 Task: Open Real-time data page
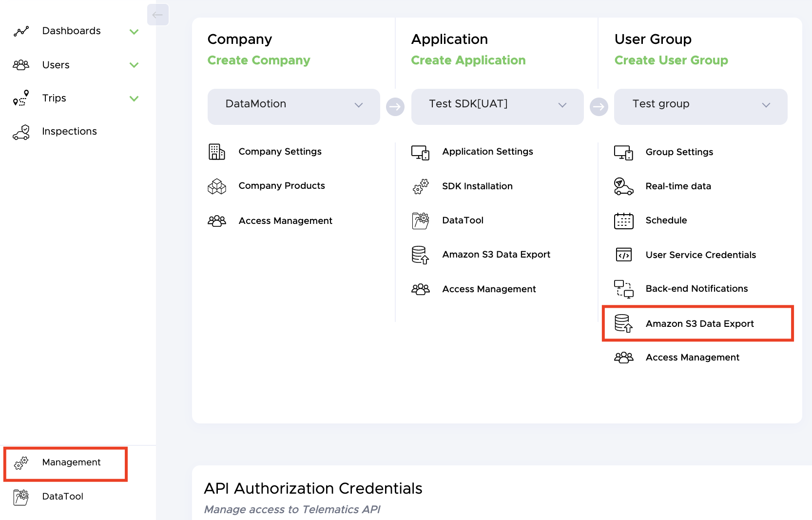pyautogui.click(x=678, y=186)
